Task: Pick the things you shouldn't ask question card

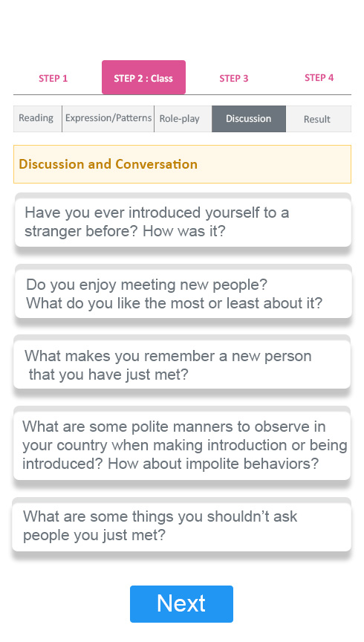Action: 182,527
